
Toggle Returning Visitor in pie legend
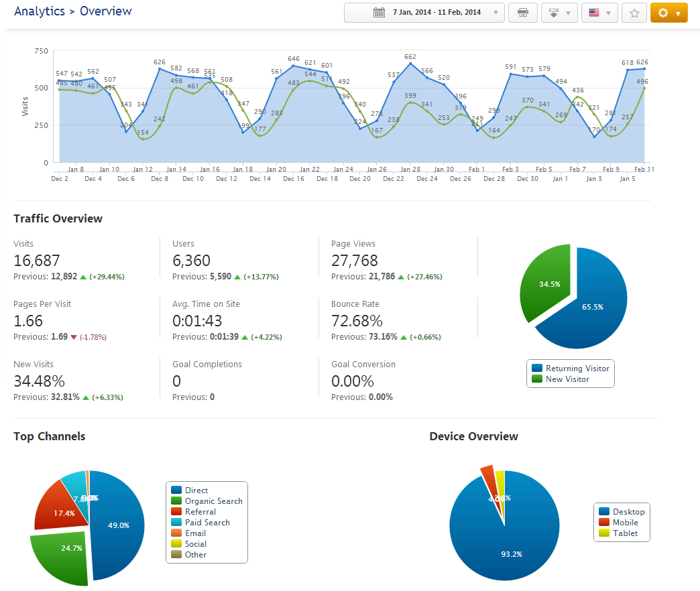[x=577, y=369]
